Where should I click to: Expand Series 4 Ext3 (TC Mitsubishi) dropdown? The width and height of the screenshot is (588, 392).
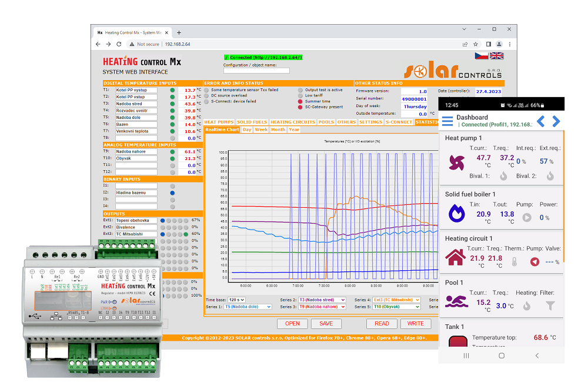(x=396, y=300)
